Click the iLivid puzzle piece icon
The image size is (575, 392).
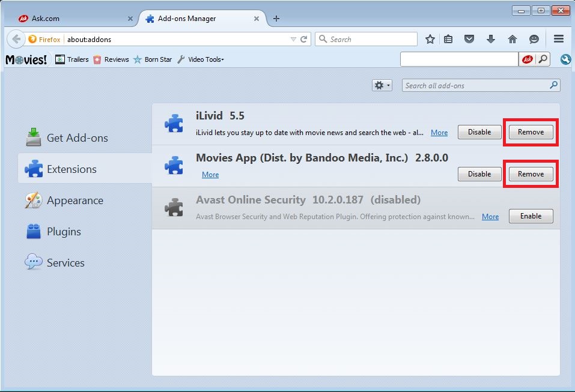pyautogui.click(x=174, y=123)
